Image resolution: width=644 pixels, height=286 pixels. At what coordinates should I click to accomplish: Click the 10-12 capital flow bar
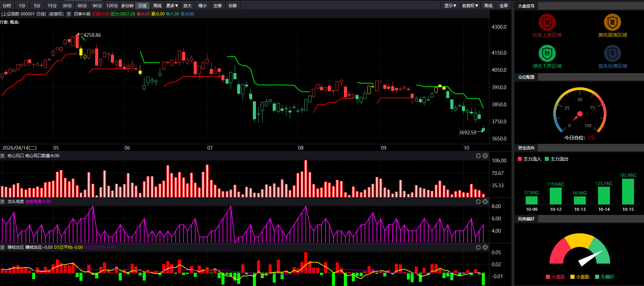[556, 196]
